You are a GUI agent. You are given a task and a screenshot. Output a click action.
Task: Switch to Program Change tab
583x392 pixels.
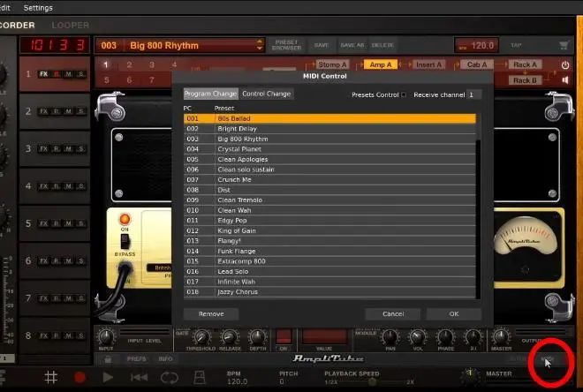[210, 94]
